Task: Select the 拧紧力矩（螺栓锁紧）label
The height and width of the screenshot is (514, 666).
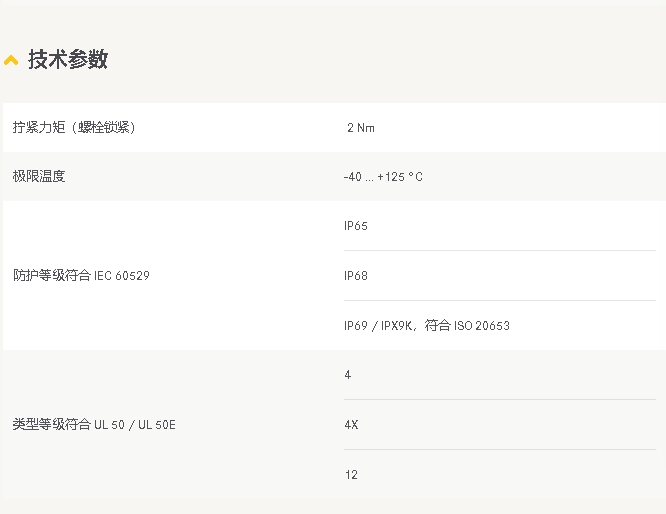Action: 74,127
